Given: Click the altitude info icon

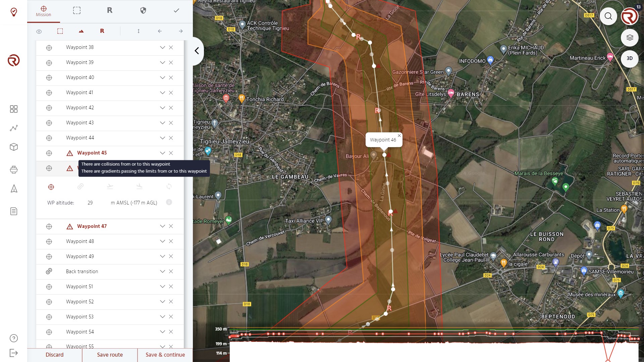Looking at the screenshot, I should click(169, 202).
